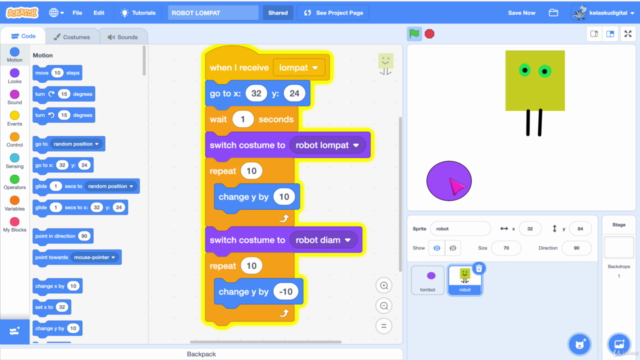Select the Events block category

click(15, 118)
